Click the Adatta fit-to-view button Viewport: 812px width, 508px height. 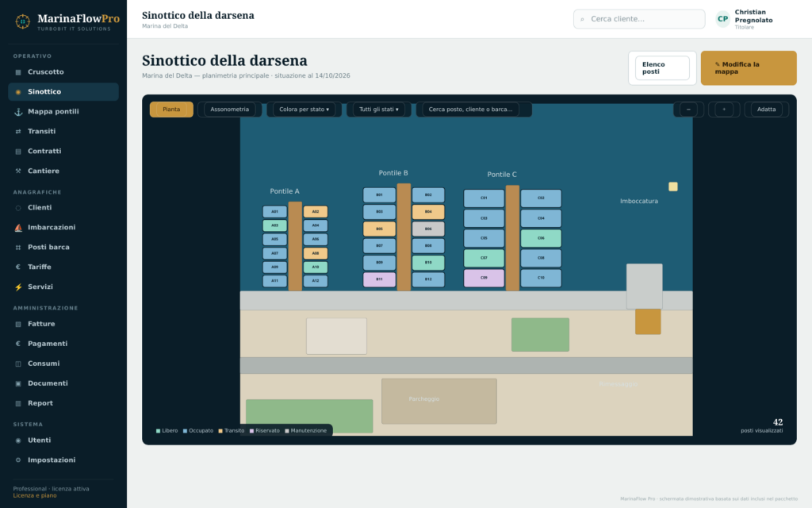coord(767,110)
